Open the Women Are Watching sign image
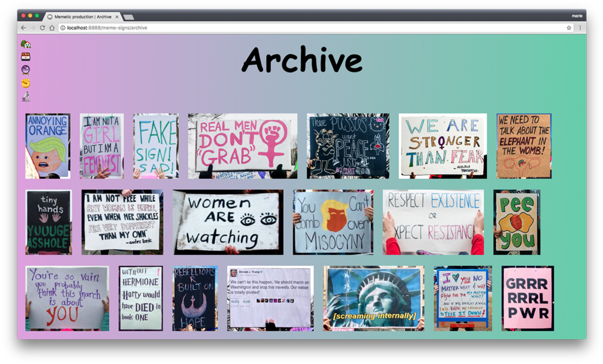The image size is (603, 364). (228, 222)
